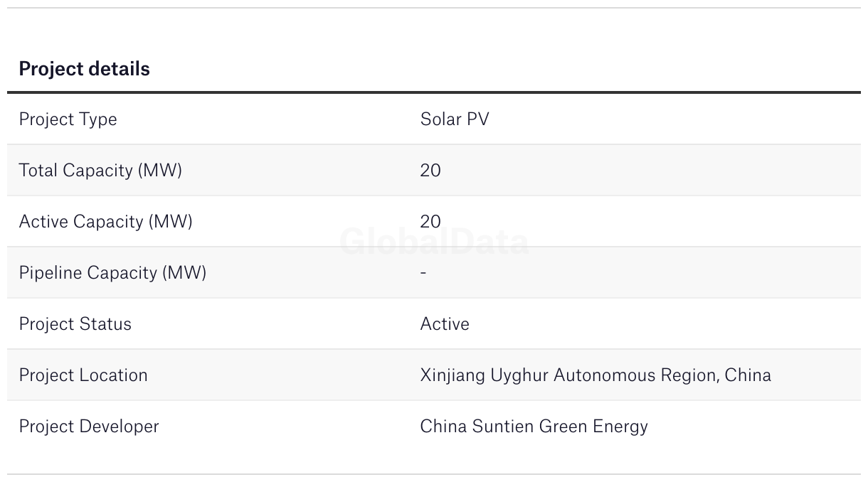Click the Active Capacity value 20
This screenshot has width=868, height=482.
pos(430,221)
